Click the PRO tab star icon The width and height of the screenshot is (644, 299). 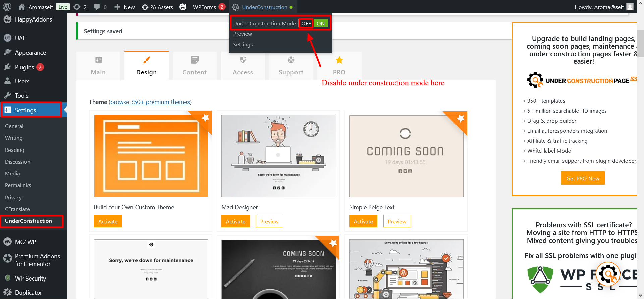[339, 60]
